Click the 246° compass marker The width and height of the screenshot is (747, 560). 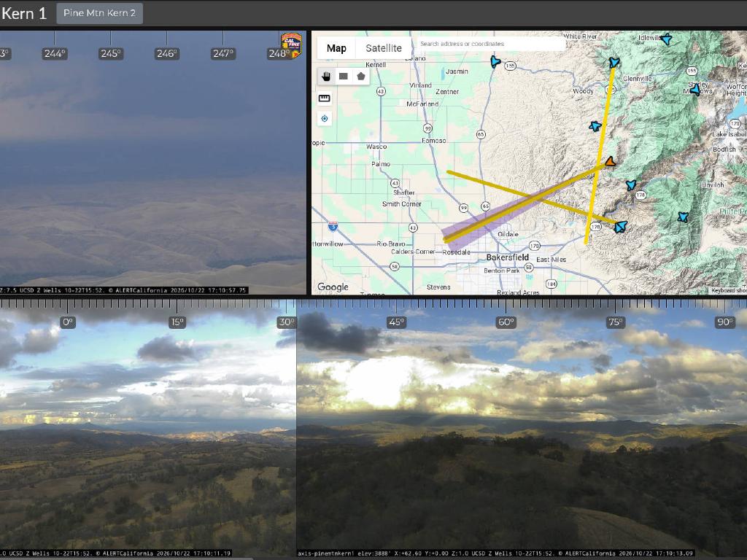[x=167, y=54]
